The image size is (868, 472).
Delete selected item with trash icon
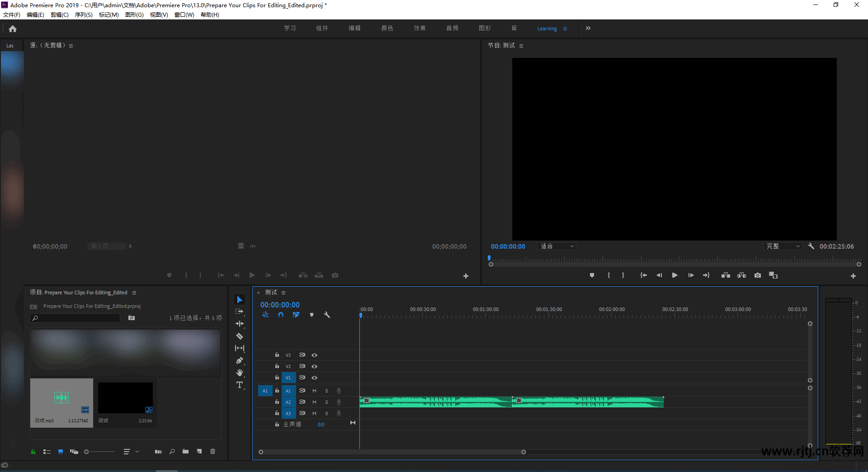coord(213,451)
